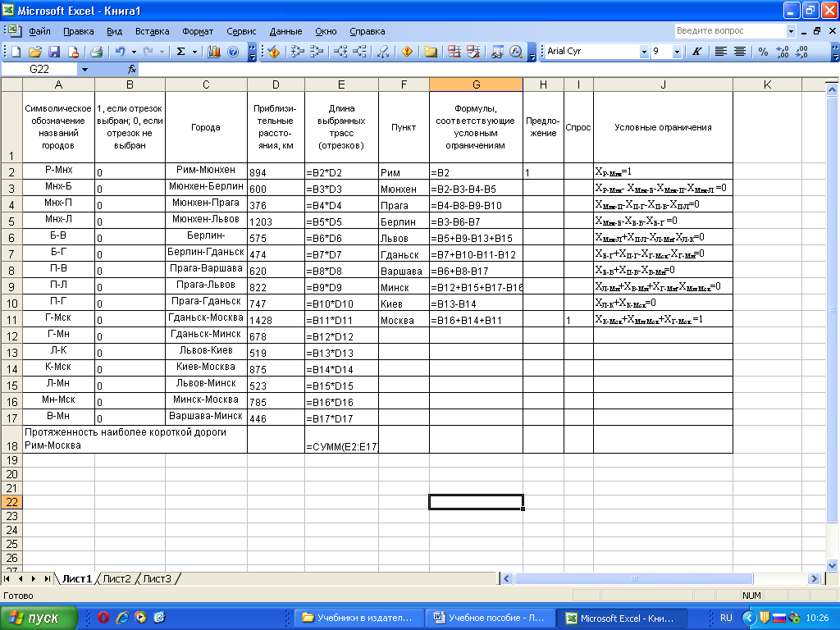Open the Name Box dropdown arrow
The width and height of the screenshot is (840, 630).
84,70
